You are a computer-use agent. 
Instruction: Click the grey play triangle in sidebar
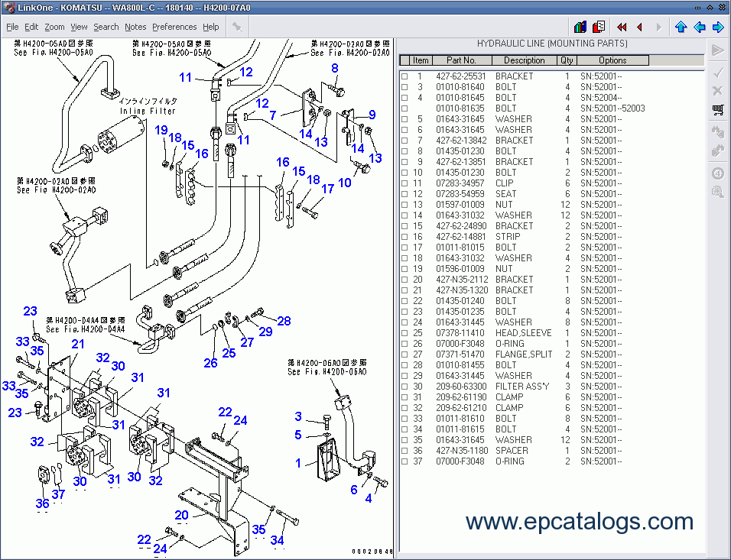[718, 50]
